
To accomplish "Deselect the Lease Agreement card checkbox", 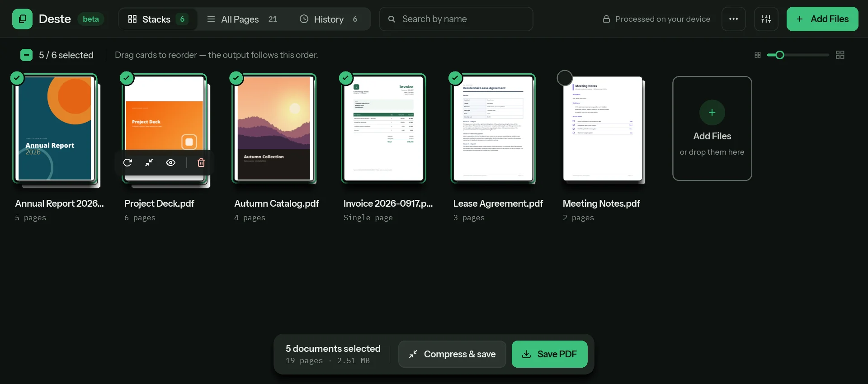I will (455, 78).
